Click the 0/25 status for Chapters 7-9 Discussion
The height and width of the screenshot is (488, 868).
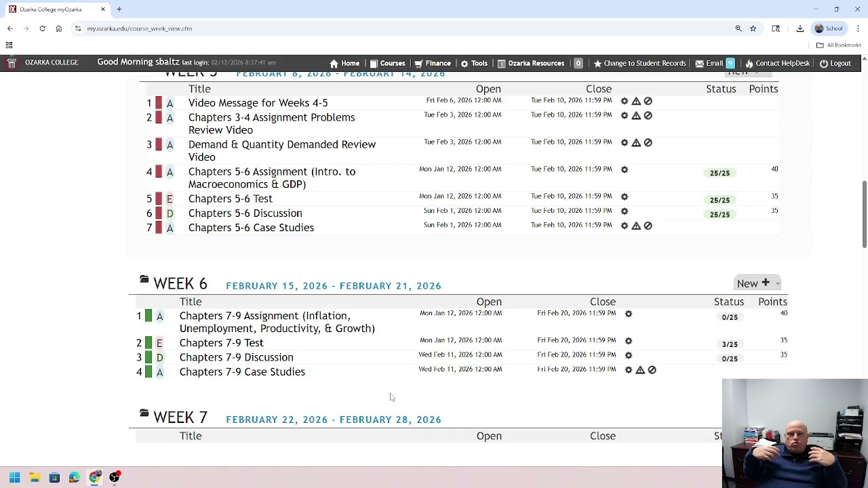(x=730, y=359)
